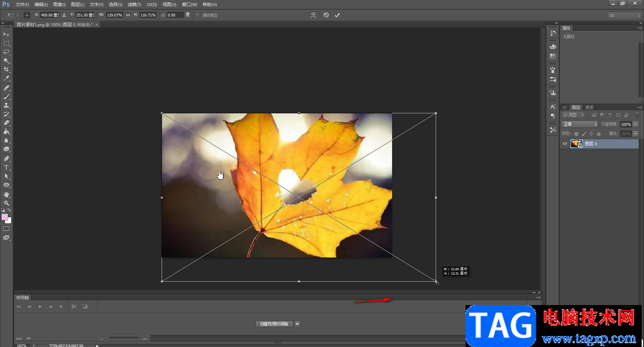Expand the opacity 100% dropdown arrow
The image size is (644, 347).
pyautogui.click(x=635, y=124)
